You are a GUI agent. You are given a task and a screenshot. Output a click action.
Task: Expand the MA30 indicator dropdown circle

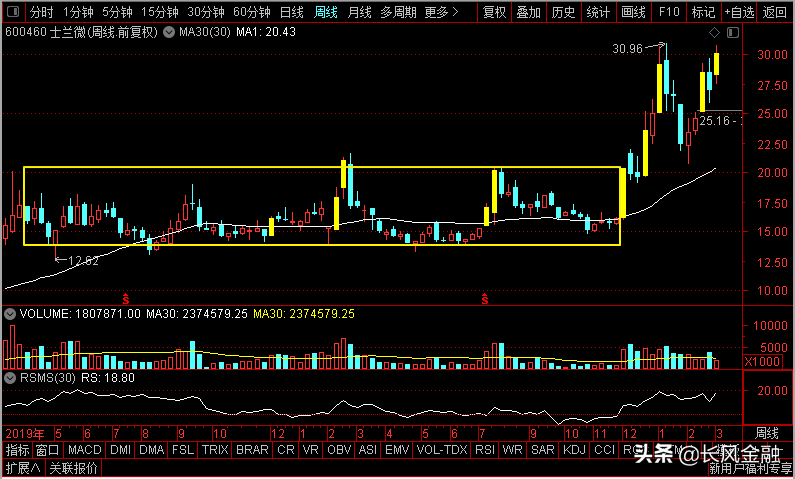click(x=169, y=32)
